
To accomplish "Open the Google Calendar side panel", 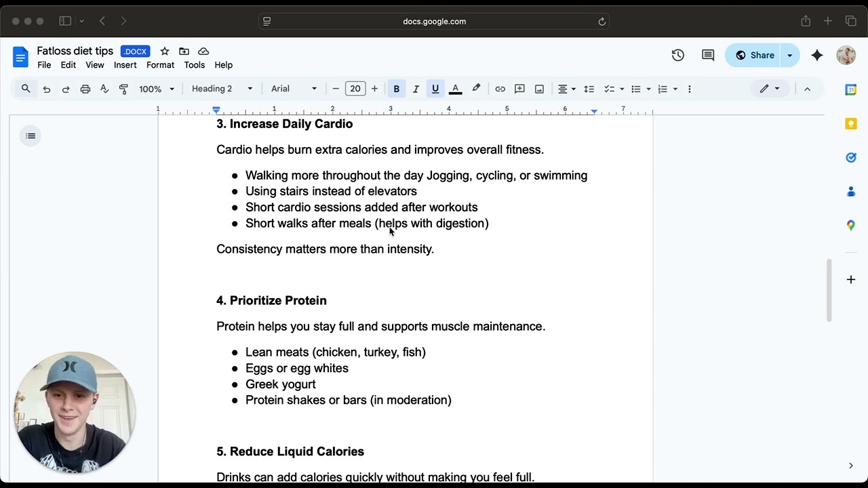I will [851, 89].
